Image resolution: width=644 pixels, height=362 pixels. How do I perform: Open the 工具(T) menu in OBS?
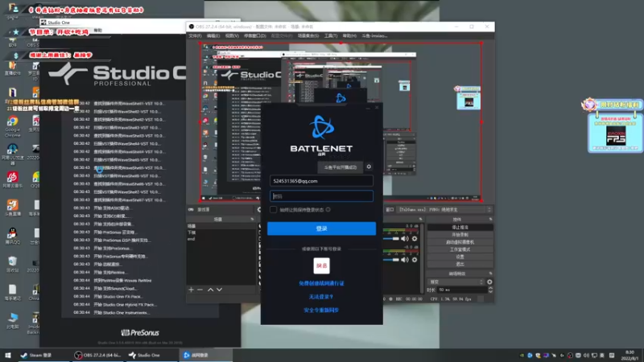tap(331, 35)
